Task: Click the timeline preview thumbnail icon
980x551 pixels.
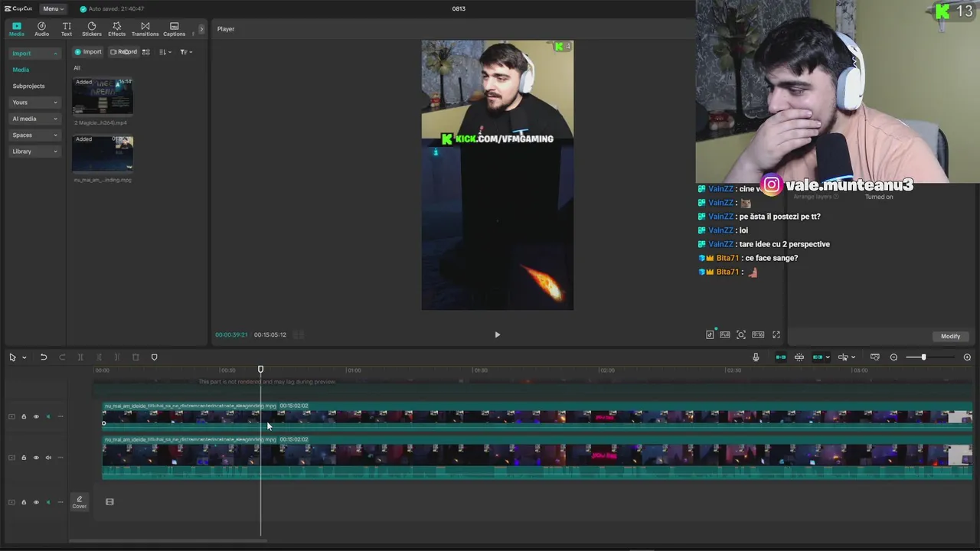Action: [875, 357]
